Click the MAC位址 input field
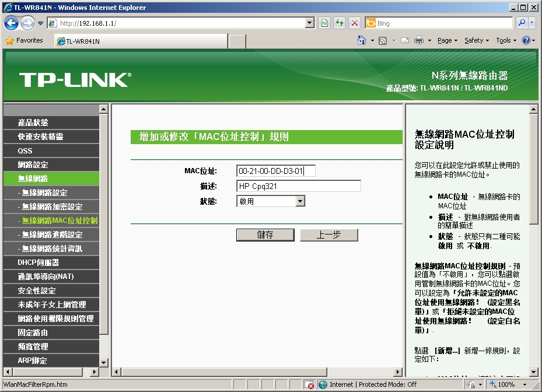 (276, 171)
